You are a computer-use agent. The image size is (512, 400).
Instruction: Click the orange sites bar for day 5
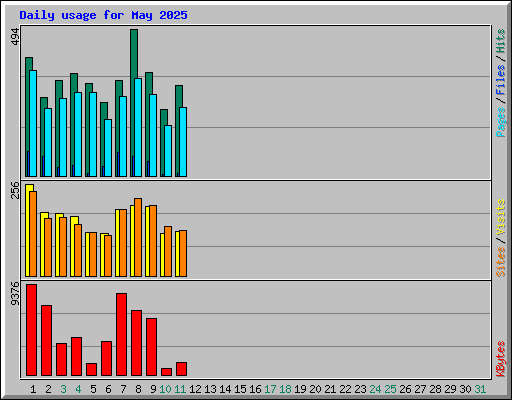coord(93,255)
